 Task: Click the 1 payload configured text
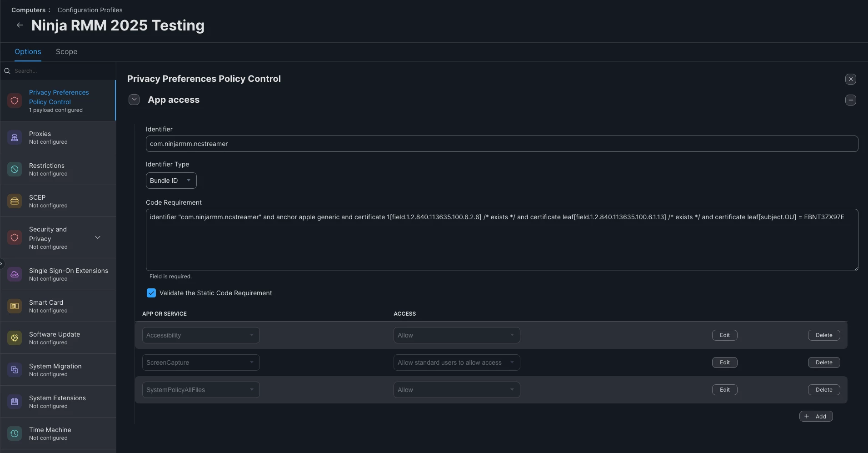click(x=56, y=110)
